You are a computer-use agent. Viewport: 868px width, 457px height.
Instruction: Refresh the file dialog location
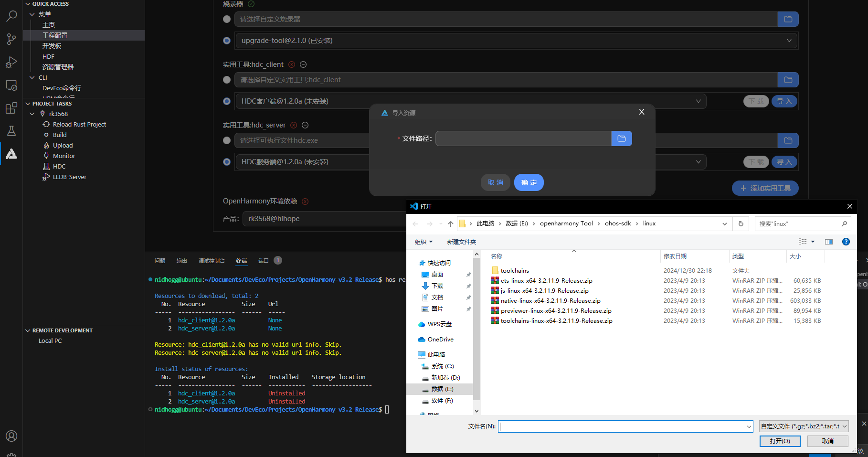(741, 223)
